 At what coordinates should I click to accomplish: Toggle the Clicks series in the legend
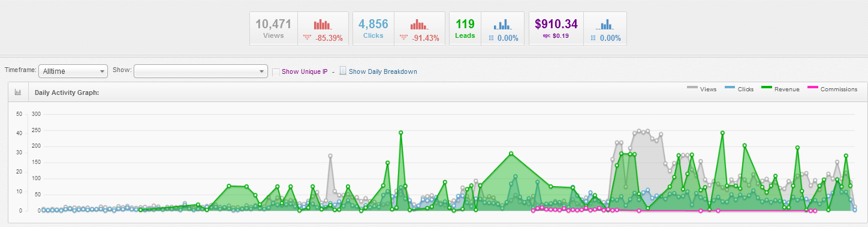[739, 89]
